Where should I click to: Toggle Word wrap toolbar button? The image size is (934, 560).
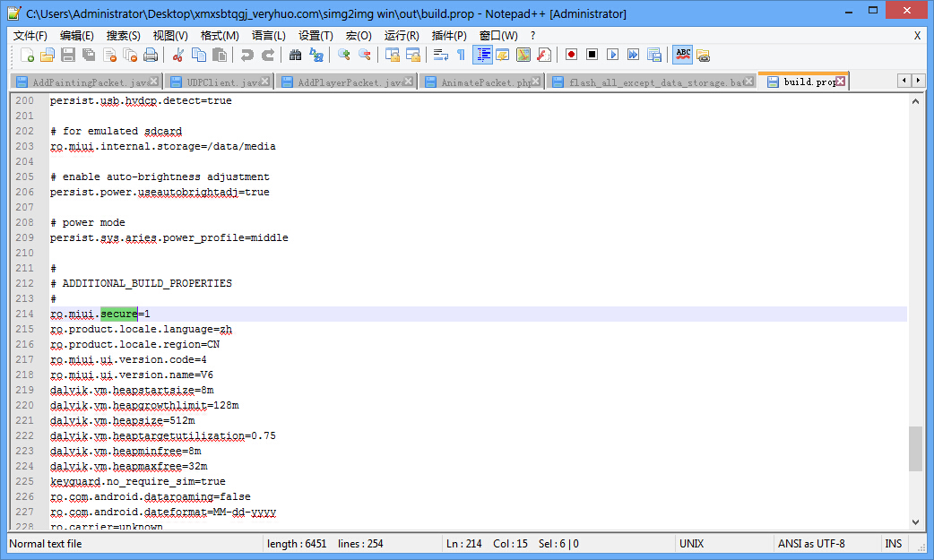[440, 55]
